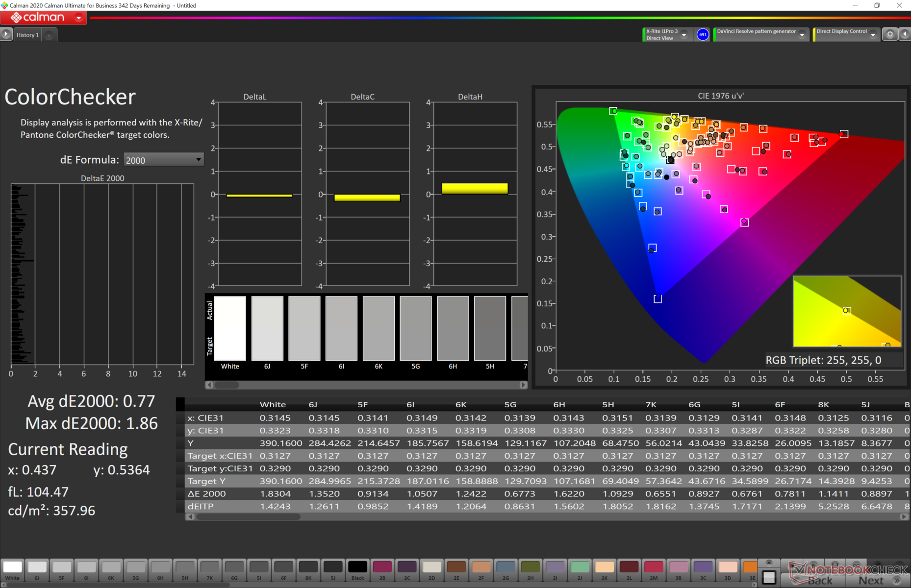Click the History 1 tab
The height and width of the screenshot is (588, 911).
pos(27,35)
